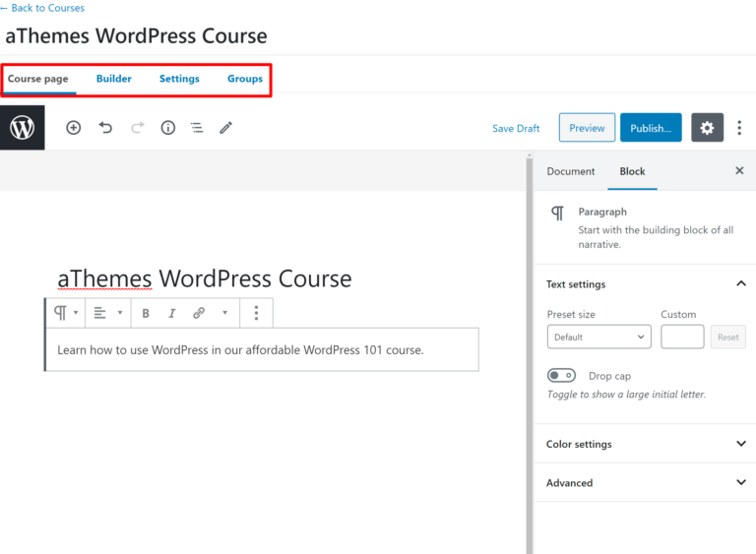The image size is (756, 554).
Task: Open the Preset size dropdown
Action: pos(598,337)
